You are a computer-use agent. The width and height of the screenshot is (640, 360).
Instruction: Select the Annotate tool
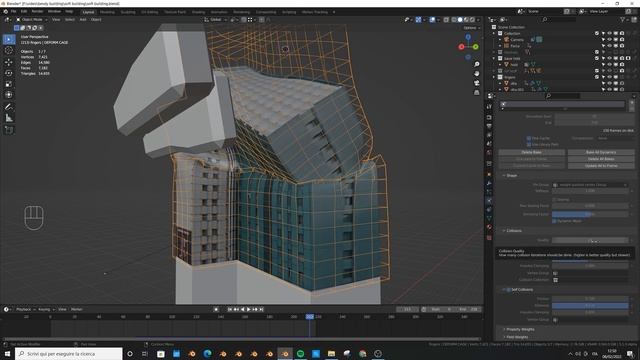9,107
